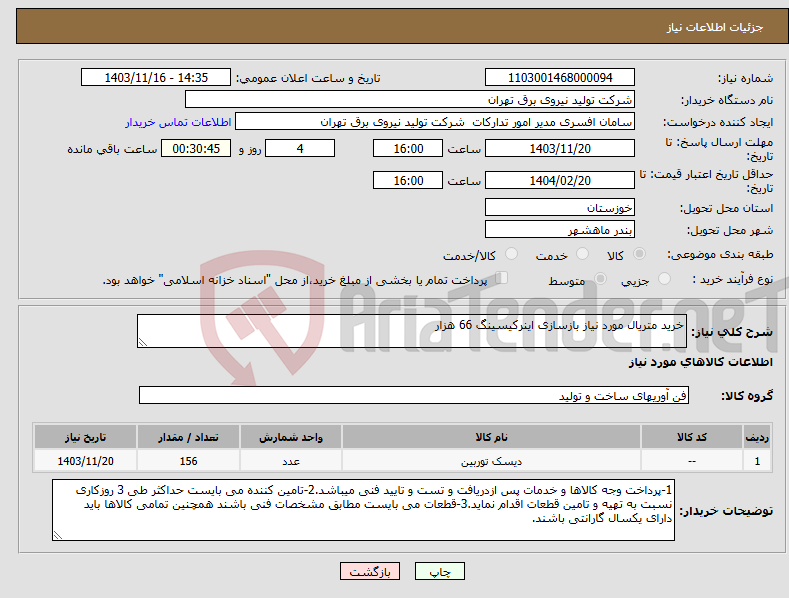Select the متوسط purchase type radio

(600, 278)
